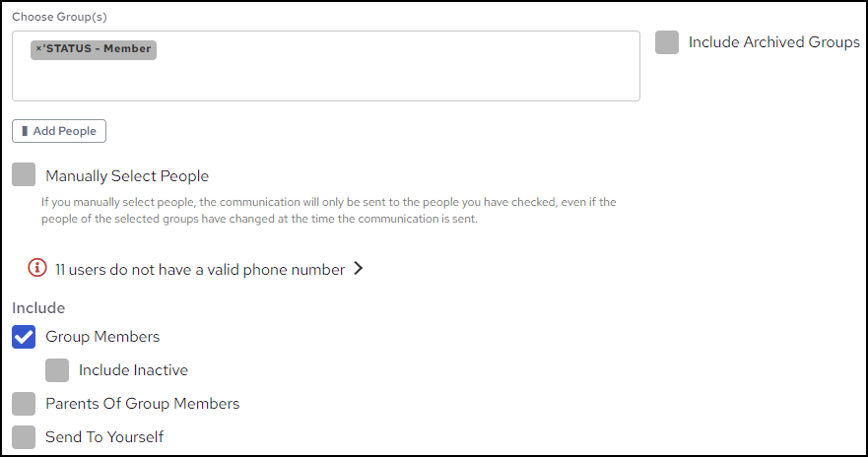This screenshot has height=457, width=868.
Task: Enable the Include Archived Groups checkbox
Action: (667, 42)
